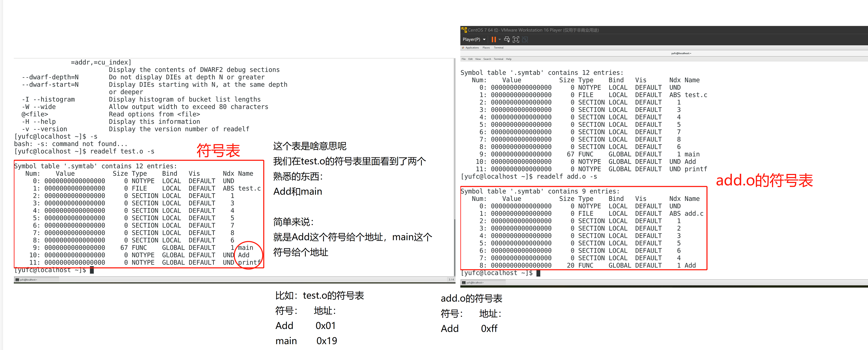Click the red 'add.o的符号表' heading
868x350 pixels.
tap(764, 181)
